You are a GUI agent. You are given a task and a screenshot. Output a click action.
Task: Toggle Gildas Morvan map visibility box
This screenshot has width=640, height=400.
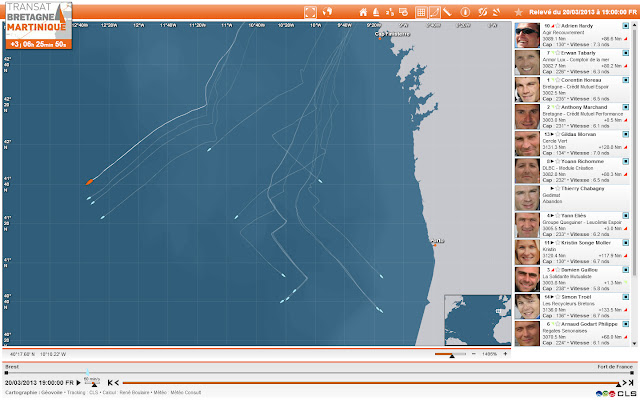[625, 134]
